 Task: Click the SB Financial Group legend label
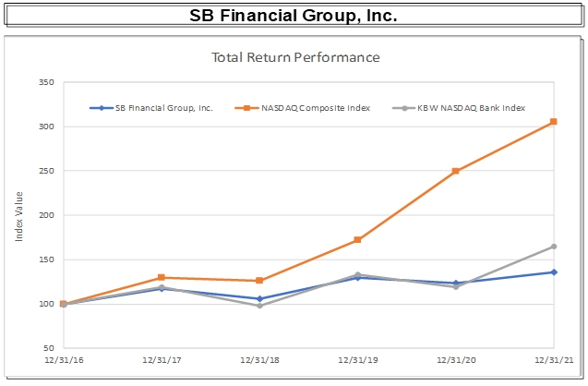164,108
